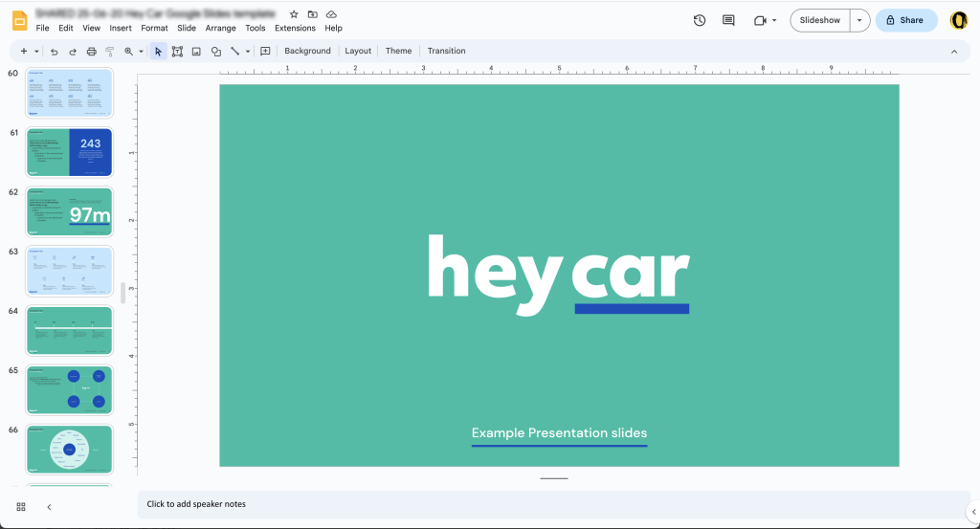Open the new slide layout dropdown arrow
The height and width of the screenshot is (529, 980).
(x=36, y=52)
